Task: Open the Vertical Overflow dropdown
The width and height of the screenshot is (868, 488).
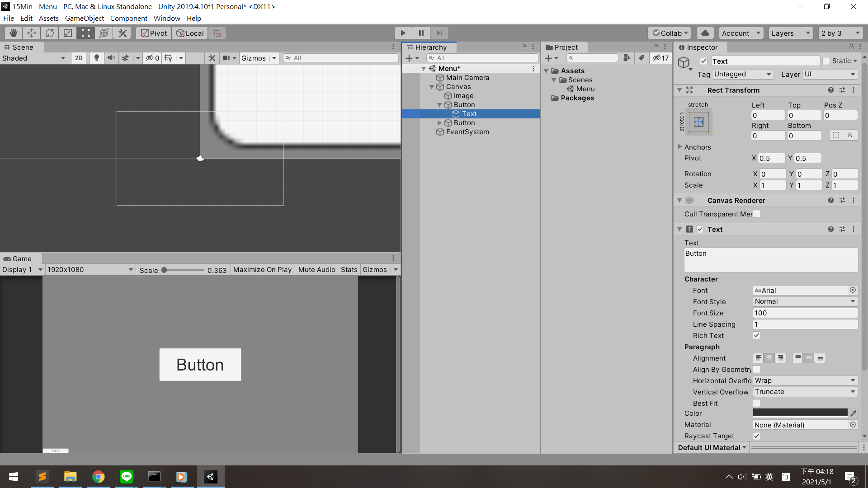Action: point(805,392)
